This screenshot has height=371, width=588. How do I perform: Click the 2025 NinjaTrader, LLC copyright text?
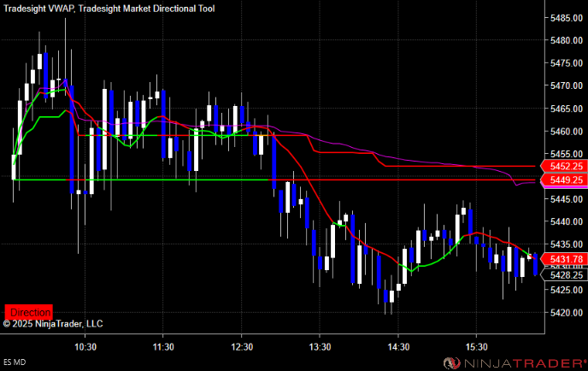tap(53, 324)
